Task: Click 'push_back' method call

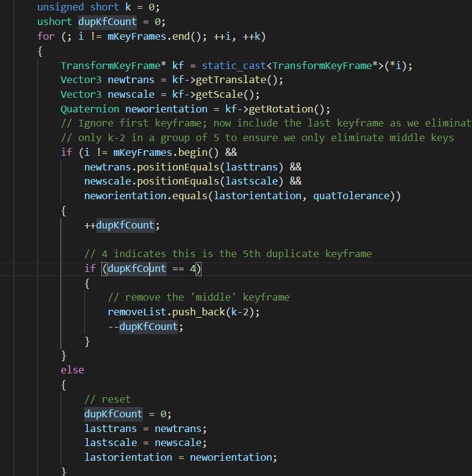Action: click(x=198, y=312)
